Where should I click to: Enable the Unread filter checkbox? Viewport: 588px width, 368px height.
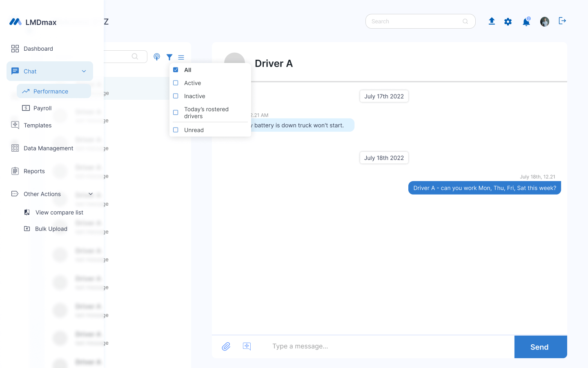176,130
